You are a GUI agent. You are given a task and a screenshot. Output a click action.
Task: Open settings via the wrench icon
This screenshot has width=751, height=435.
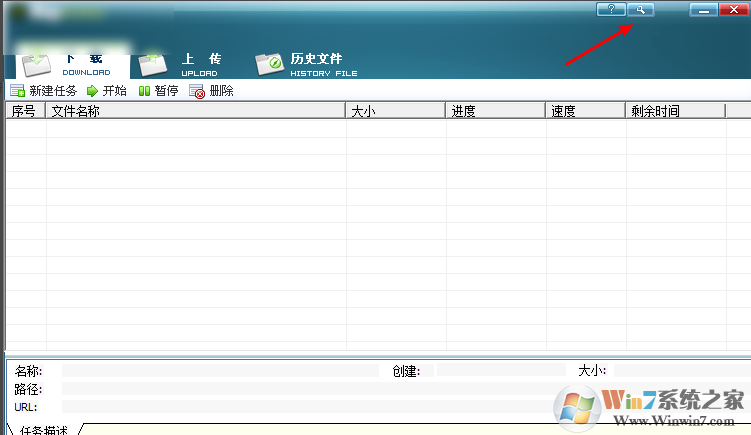click(x=640, y=10)
